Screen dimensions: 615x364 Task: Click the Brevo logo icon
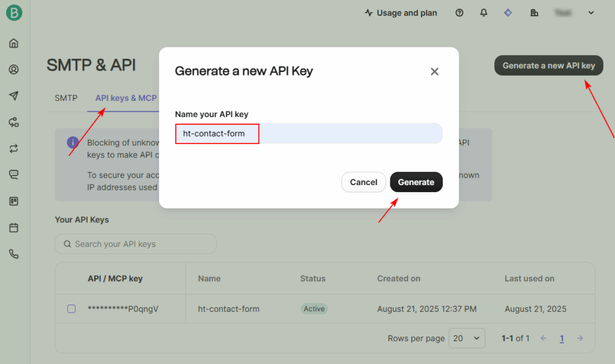pos(14,13)
